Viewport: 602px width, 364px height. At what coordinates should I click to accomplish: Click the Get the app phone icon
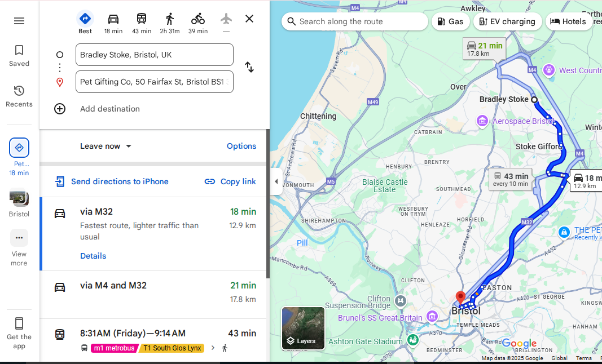[x=19, y=324]
